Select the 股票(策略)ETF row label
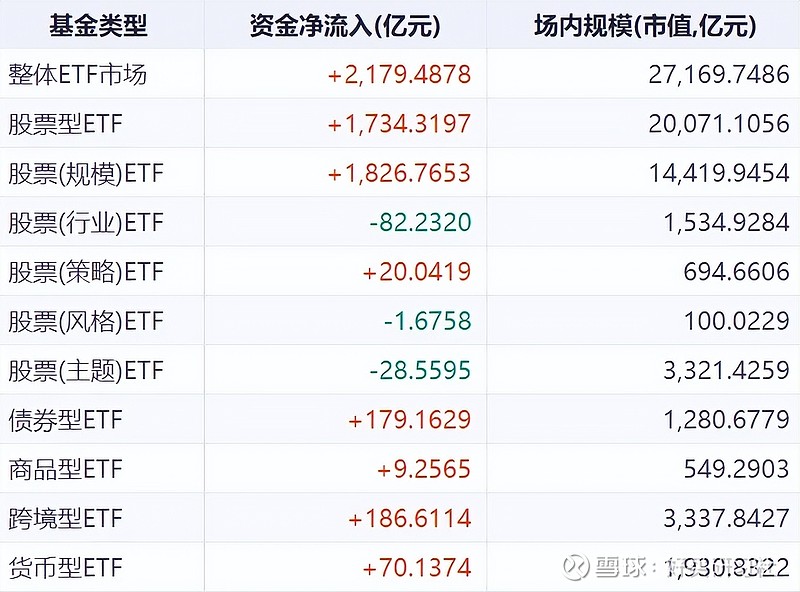Image resolution: width=800 pixels, height=592 pixels. click(85, 272)
